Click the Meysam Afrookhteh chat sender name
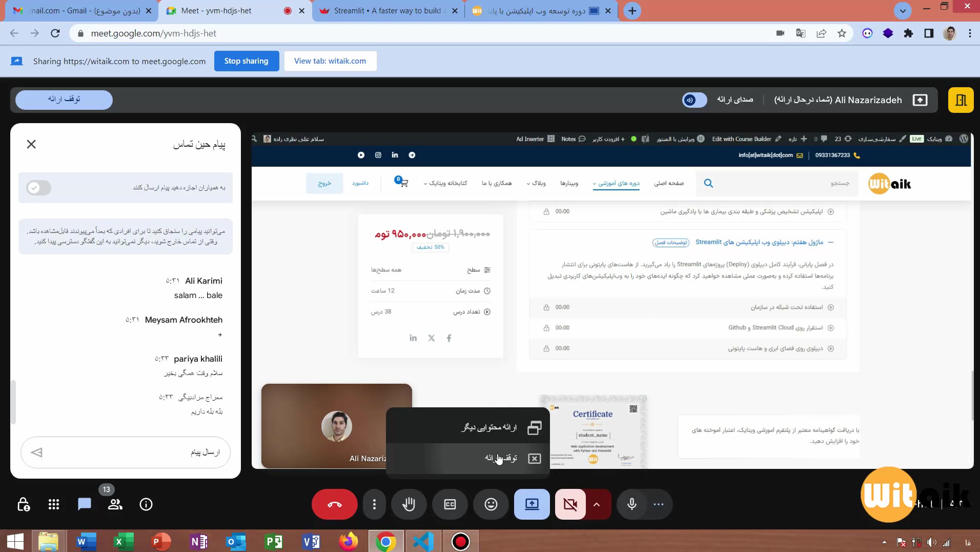Image resolution: width=980 pixels, height=552 pixels. click(x=183, y=320)
